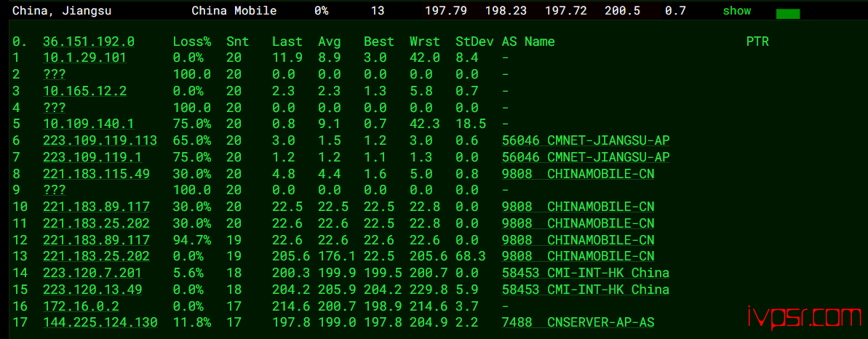Click the 'China, Jiangsu' location text
868x339 pixels.
click(61, 10)
